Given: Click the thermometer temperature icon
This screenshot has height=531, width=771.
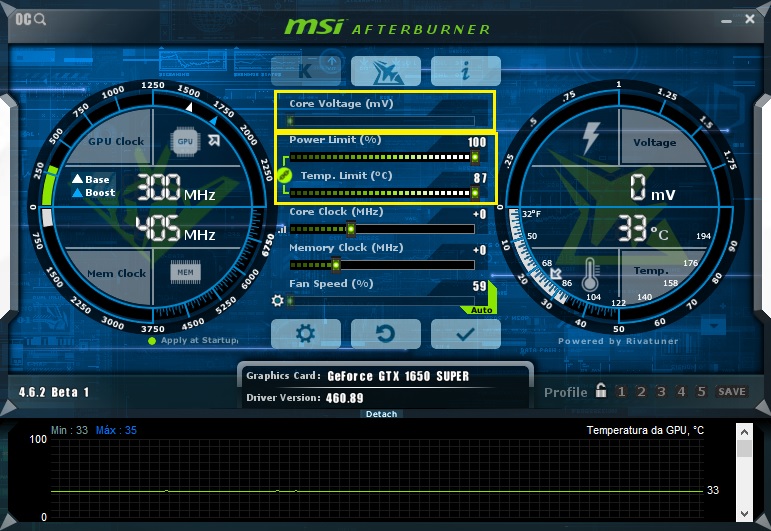Looking at the screenshot, I should (590, 274).
